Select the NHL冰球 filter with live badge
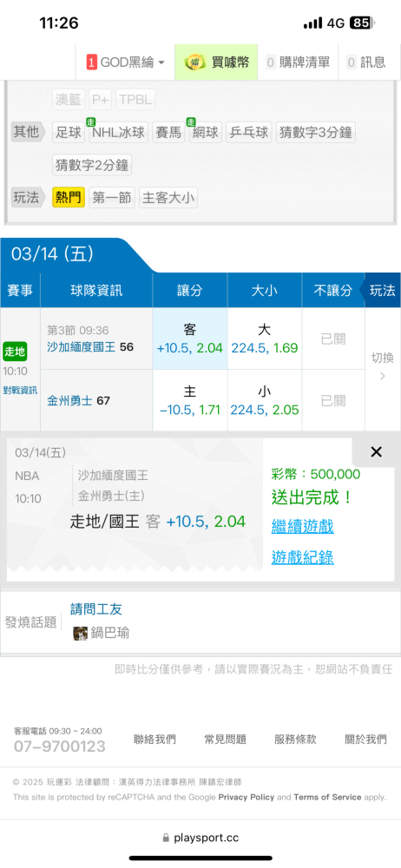401x868 pixels. click(118, 132)
